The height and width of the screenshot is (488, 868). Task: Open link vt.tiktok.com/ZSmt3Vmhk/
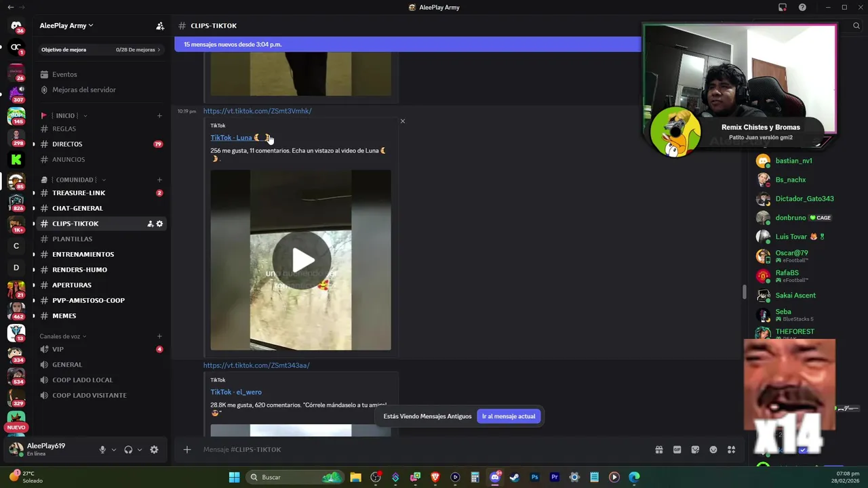click(257, 111)
